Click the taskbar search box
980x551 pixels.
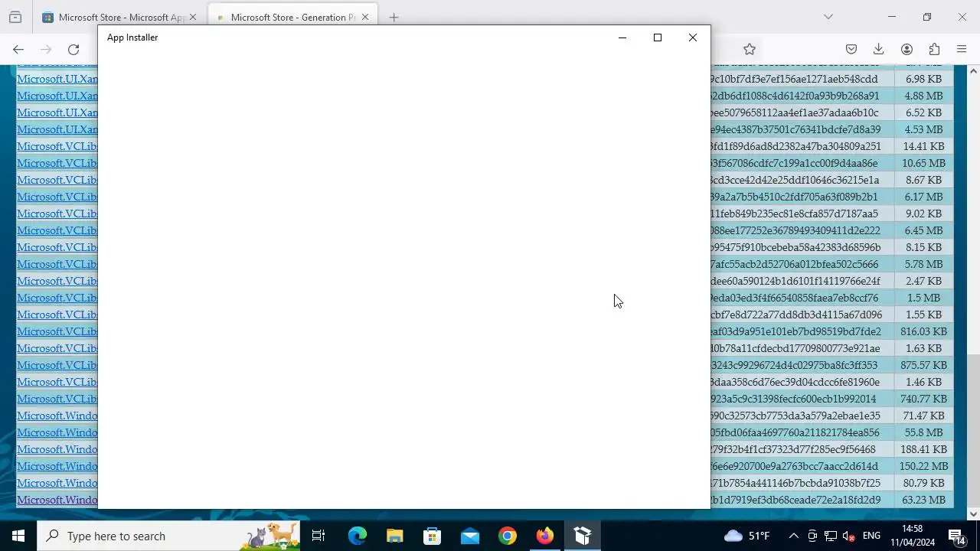168,536
